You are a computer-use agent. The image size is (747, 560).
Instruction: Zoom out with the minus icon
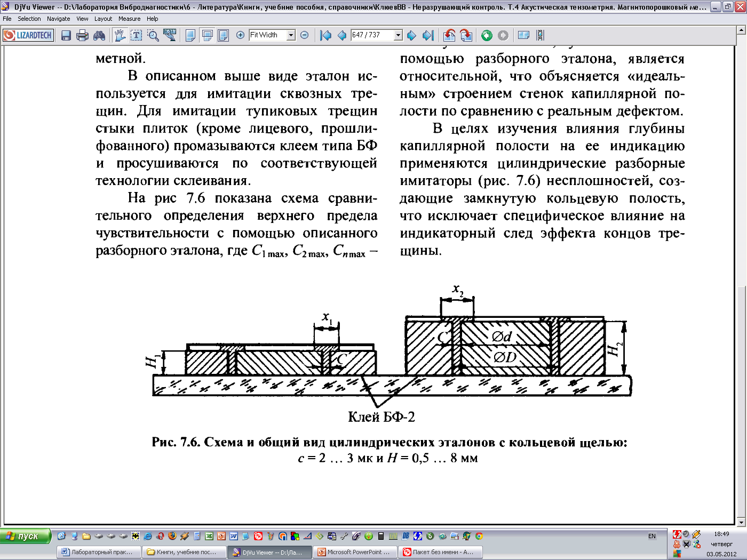305,35
